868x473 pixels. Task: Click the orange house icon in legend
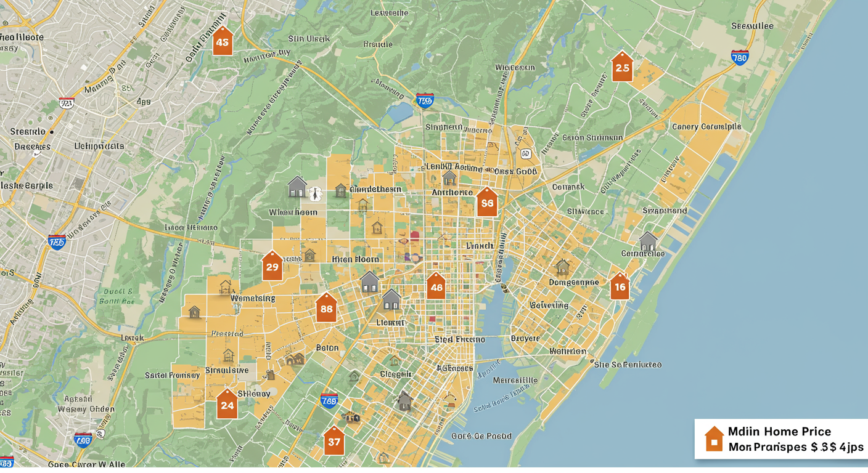click(x=714, y=439)
